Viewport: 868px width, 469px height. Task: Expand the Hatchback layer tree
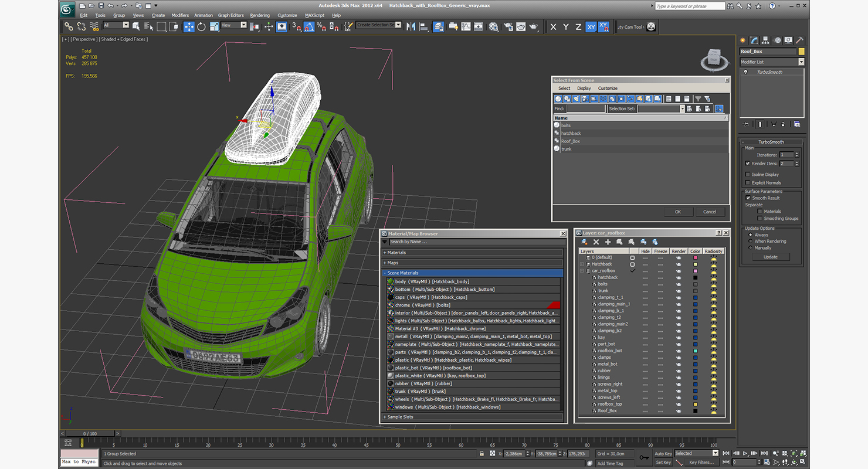coord(583,264)
